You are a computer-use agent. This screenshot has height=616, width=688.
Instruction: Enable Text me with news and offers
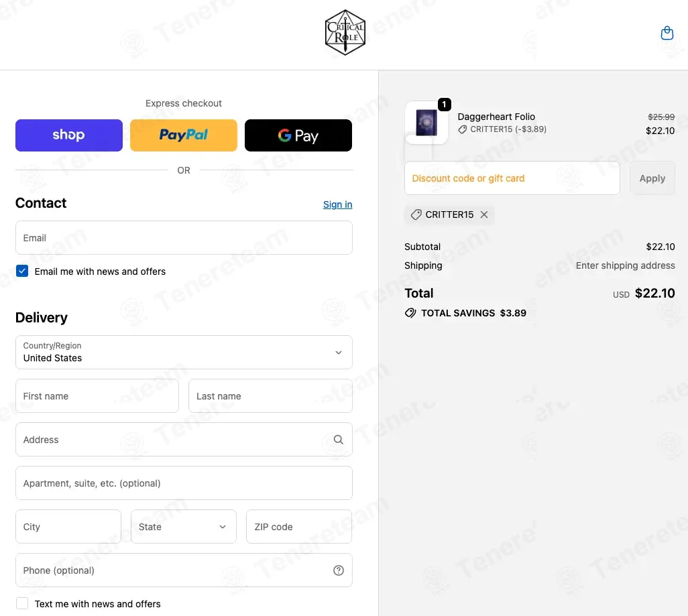pyautogui.click(x=22, y=603)
